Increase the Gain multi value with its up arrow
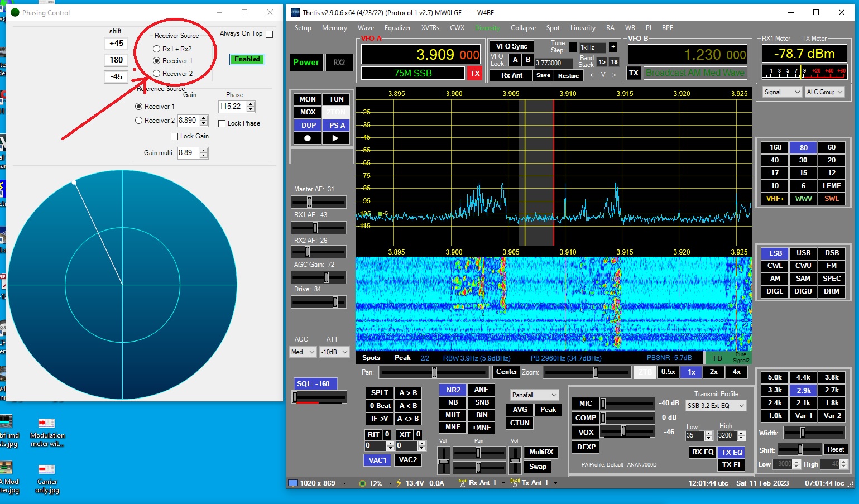 (204, 150)
